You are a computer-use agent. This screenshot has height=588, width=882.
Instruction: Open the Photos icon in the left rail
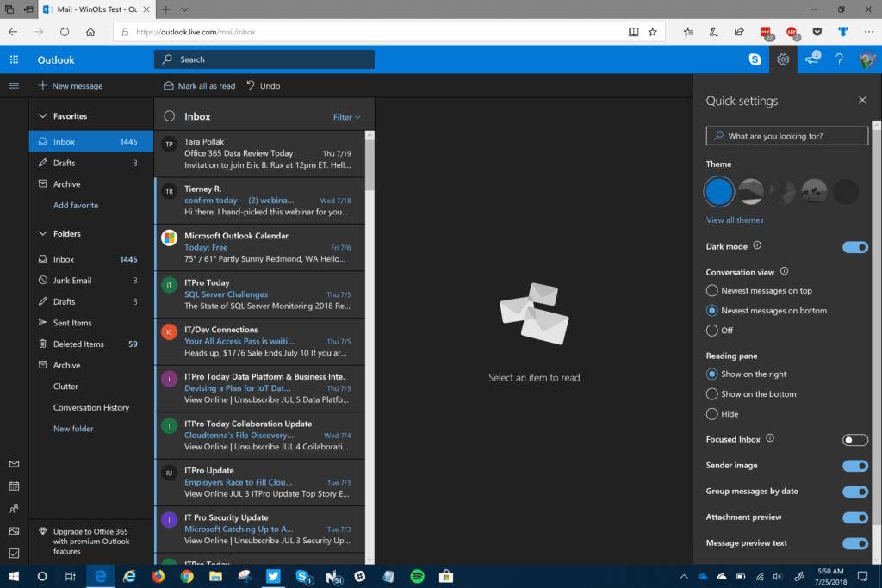(x=13, y=530)
